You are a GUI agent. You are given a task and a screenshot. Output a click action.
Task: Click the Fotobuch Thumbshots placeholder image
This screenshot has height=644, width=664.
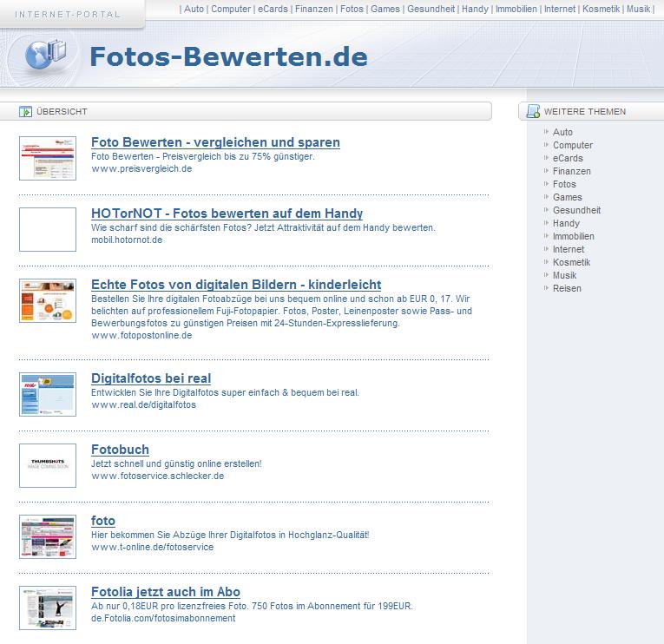click(x=48, y=465)
